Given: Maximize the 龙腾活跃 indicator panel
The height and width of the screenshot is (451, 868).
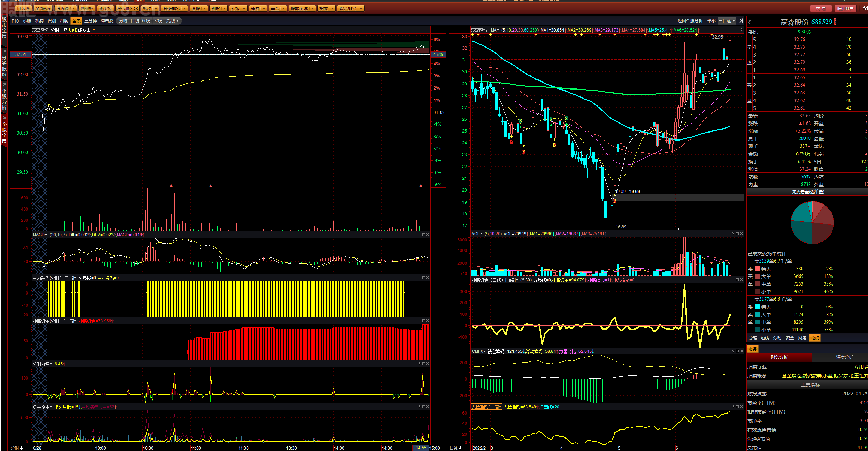Looking at the screenshot, I should (x=737, y=407).
